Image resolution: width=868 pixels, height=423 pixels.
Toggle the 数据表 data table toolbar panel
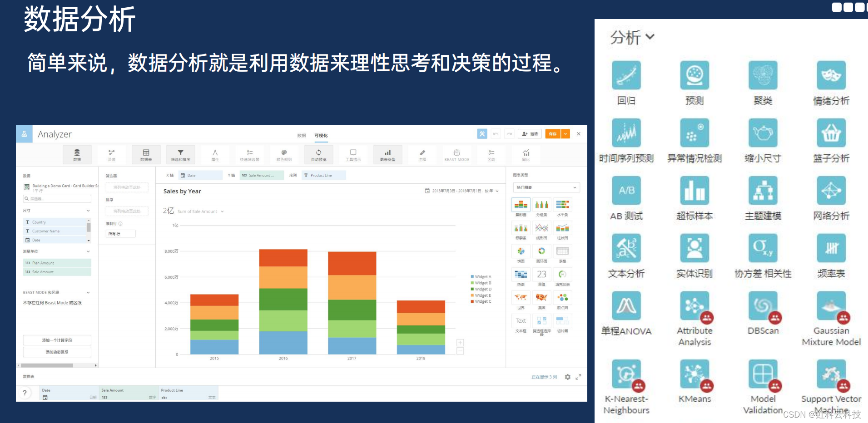146,155
